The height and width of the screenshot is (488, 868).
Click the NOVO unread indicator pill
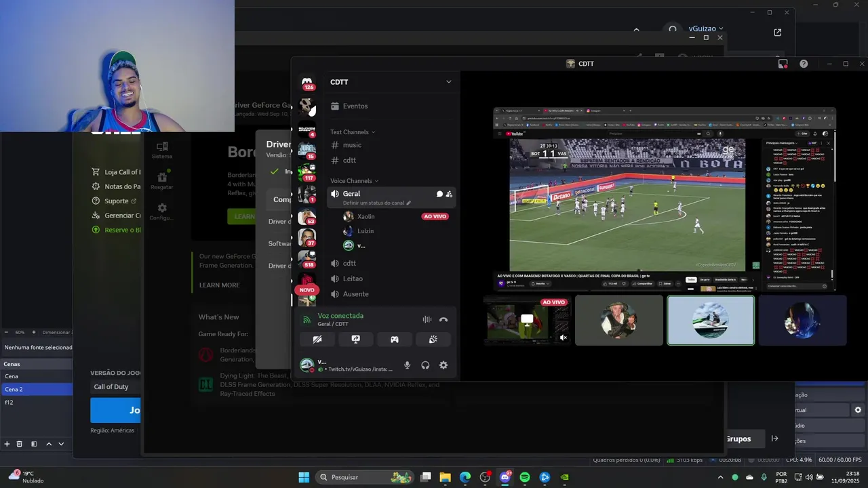(307, 290)
